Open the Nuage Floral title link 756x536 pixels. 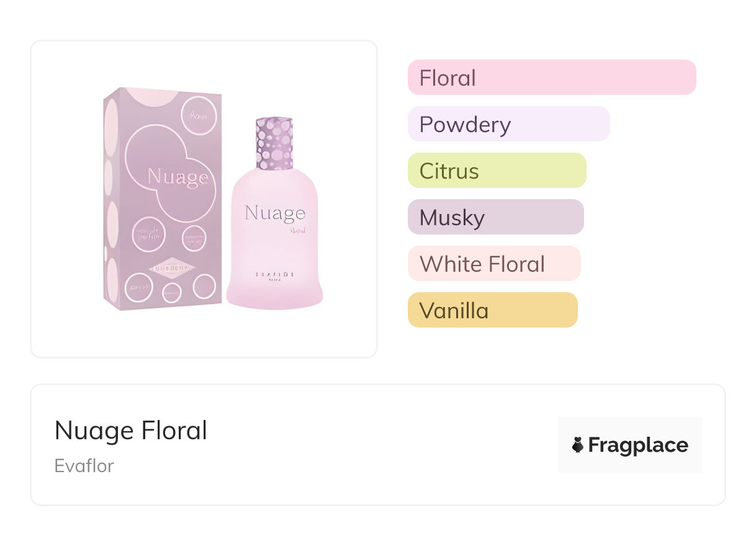pyautogui.click(x=131, y=430)
